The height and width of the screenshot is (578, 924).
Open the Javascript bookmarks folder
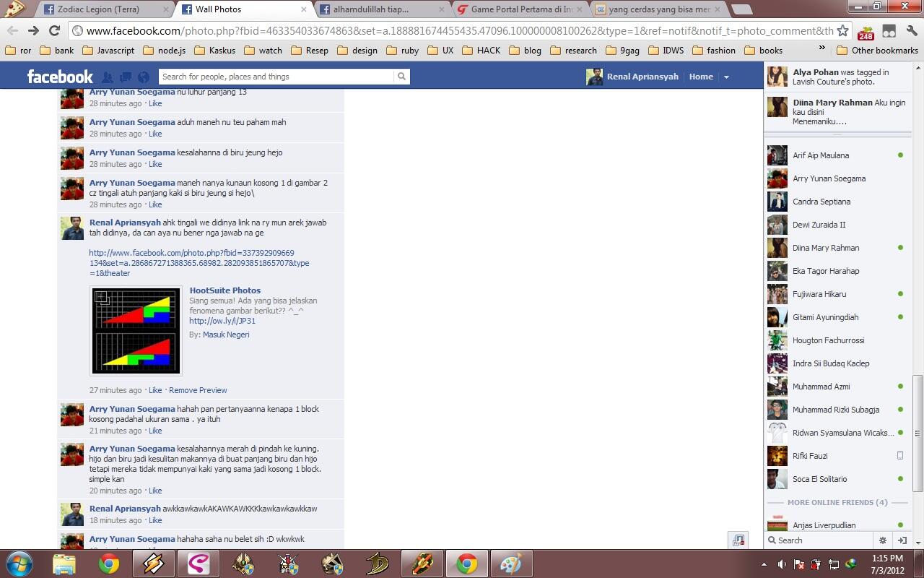(108, 51)
